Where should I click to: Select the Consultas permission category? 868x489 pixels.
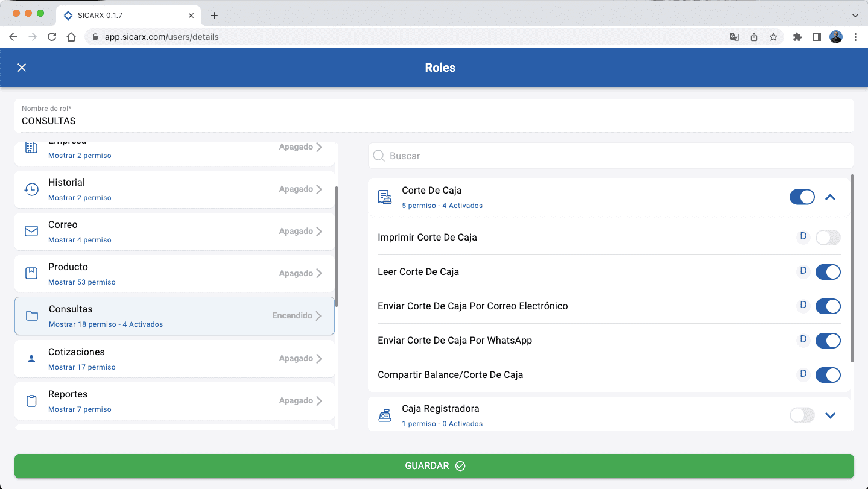[174, 316]
